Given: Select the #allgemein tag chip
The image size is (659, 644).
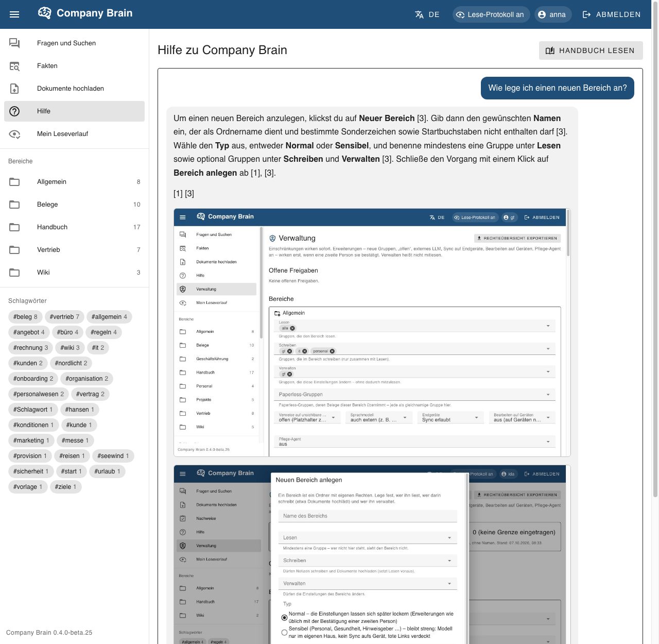Looking at the screenshot, I should tap(109, 317).
